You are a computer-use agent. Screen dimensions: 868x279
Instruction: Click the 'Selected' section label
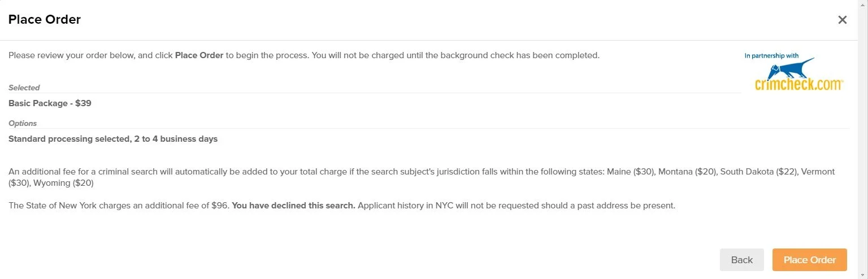pos(24,88)
